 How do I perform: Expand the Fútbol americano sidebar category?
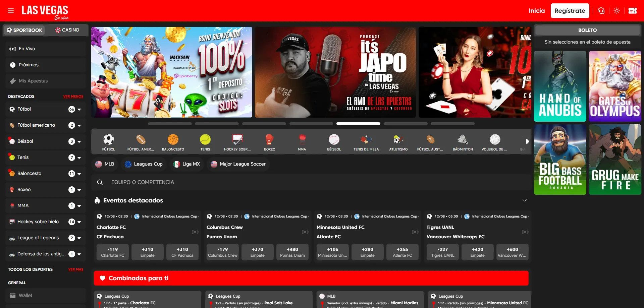coord(79,126)
